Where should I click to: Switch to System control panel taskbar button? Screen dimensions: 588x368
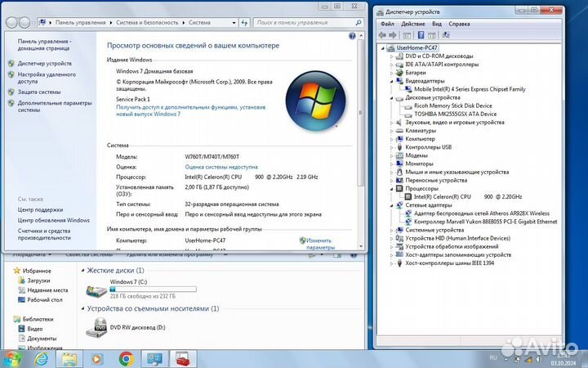pos(154,359)
